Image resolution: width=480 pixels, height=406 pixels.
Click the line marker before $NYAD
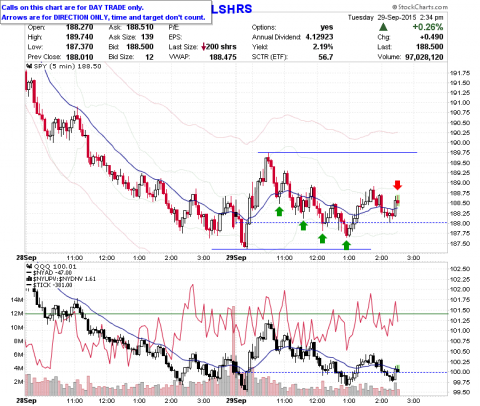pos(30,273)
